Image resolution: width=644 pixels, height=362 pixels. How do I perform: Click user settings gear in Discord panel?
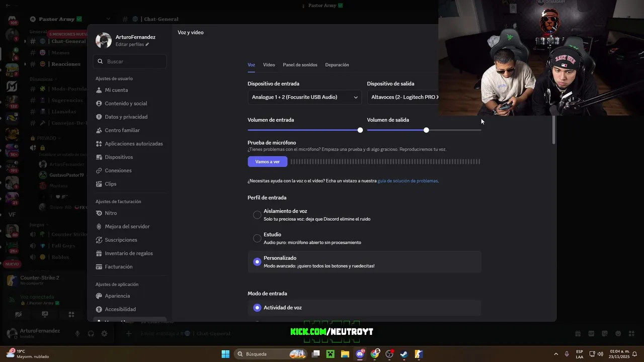104,333
